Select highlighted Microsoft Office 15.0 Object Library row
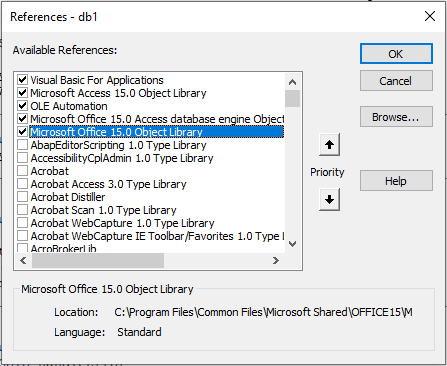Screen dimensions: 447x366 coord(157,132)
